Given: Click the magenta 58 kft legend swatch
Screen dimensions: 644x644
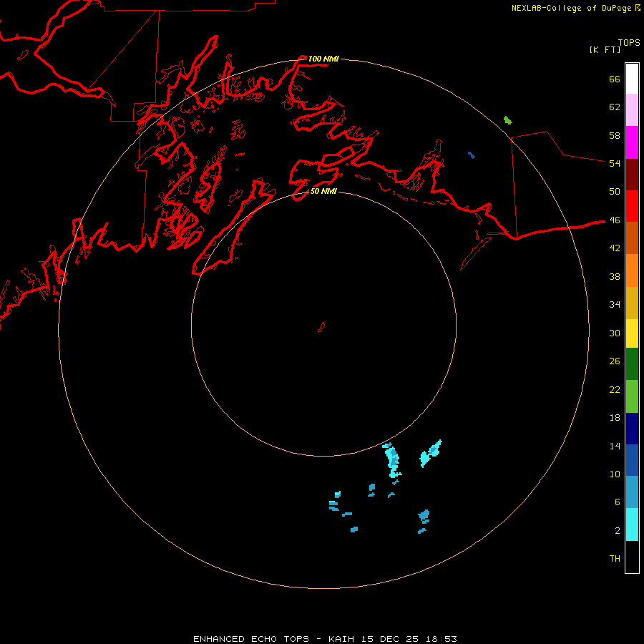Looking at the screenshot, I should 632,142.
